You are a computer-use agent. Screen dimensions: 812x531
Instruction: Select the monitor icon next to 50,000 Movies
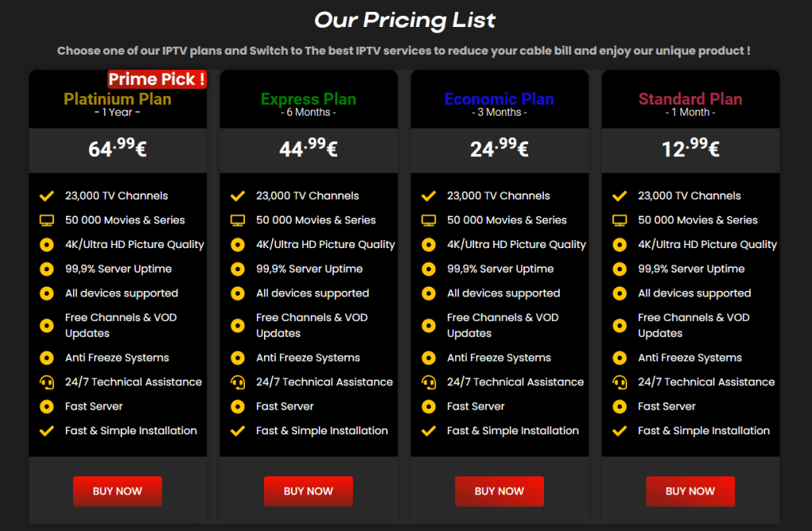coord(46,220)
